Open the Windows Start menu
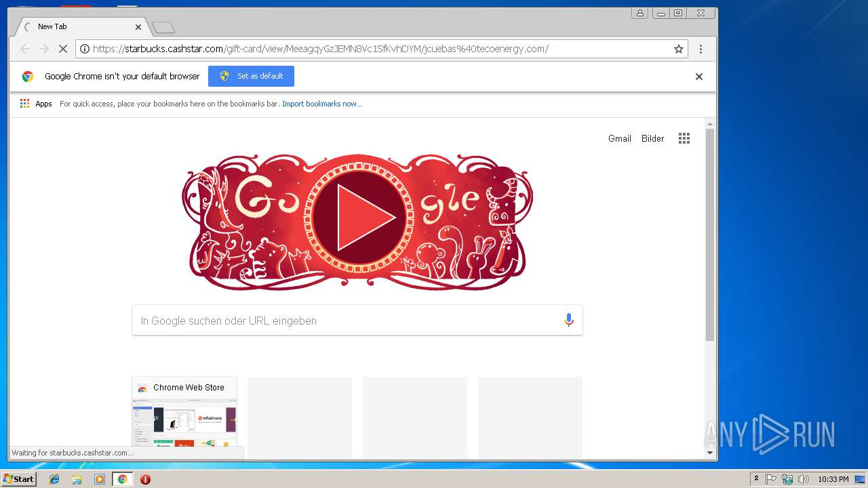The height and width of the screenshot is (488, 868). click(18, 479)
